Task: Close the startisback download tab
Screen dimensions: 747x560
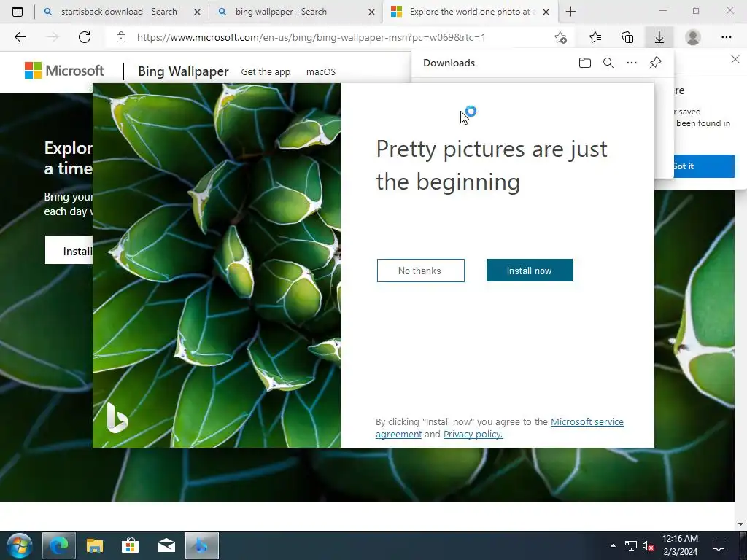Action: (197, 12)
